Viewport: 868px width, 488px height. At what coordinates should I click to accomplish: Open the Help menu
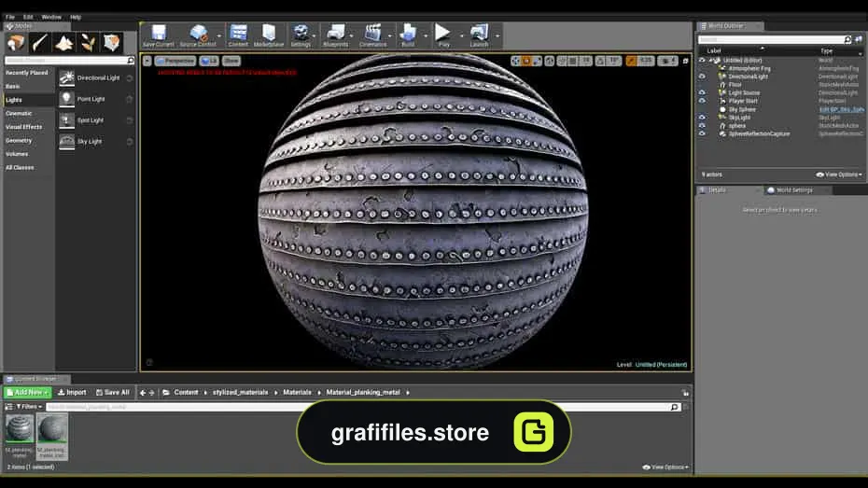(x=76, y=17)
